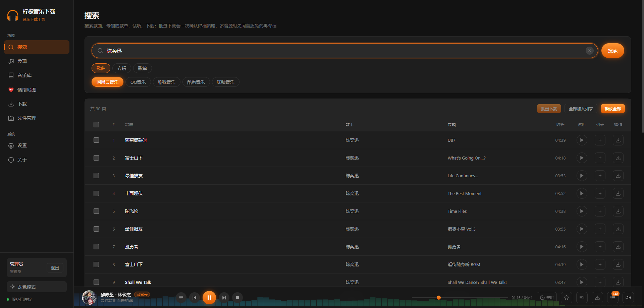Add 孤勇者 to the playlist
This screenshot has height=308, width=644.
[x=600, y=247]
